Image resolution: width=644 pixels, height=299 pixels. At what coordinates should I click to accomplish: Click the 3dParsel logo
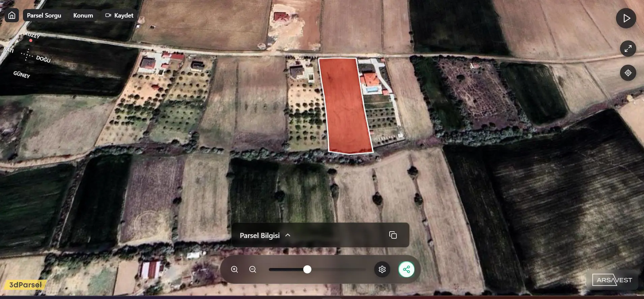point(25,285)
